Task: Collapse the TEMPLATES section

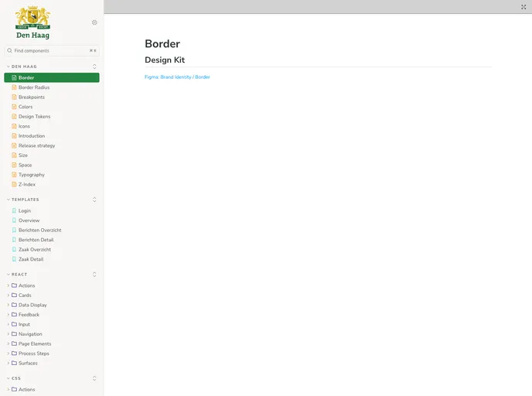Action: coord(25,200)
